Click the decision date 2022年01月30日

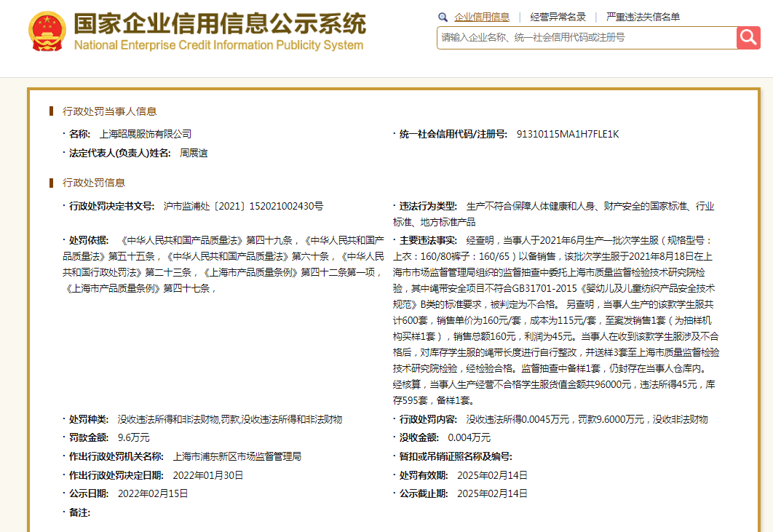(x=207, y=475)
